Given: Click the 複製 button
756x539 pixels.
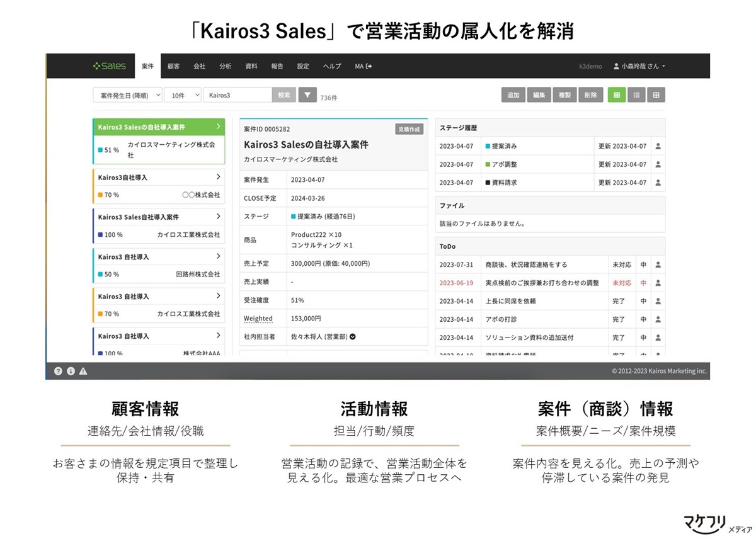Looking at the screenshot, I should coord(564,95).
